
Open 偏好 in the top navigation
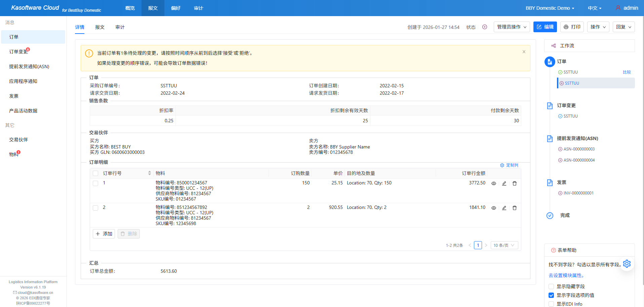tap(175, 8)
